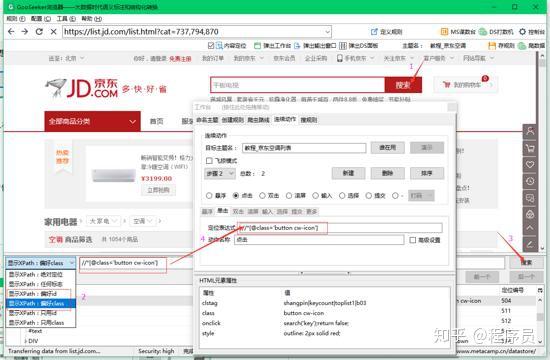This screenshot has width=550, height=360.
Task: Click the 排序 button
Action: pyautogui.click(x=427, y=173)
